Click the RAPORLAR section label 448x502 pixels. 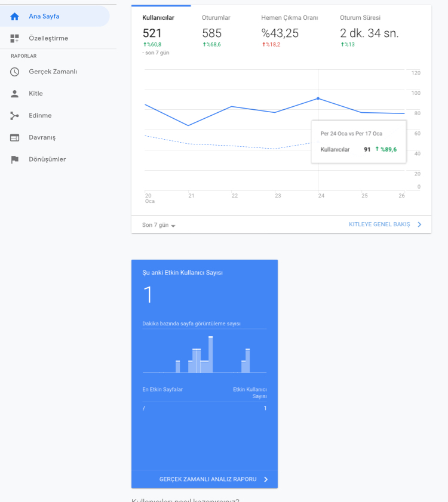pos(24,56)
